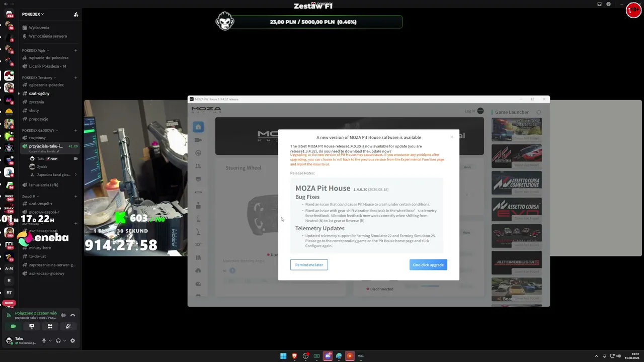Add a channel to Zespół R category
This screenshot has height=362, width=644.
pos(75,197)
